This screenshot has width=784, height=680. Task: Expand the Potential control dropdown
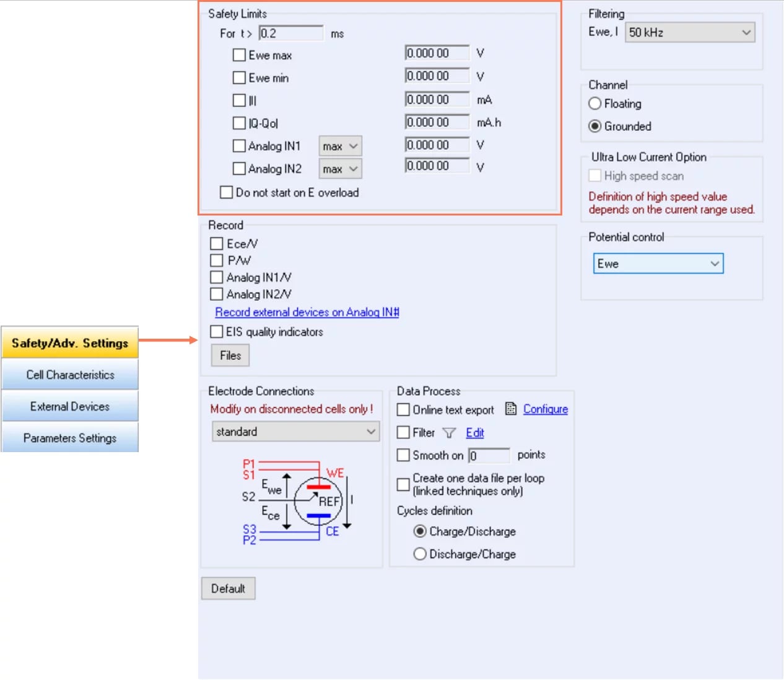[x=658, y=263]
